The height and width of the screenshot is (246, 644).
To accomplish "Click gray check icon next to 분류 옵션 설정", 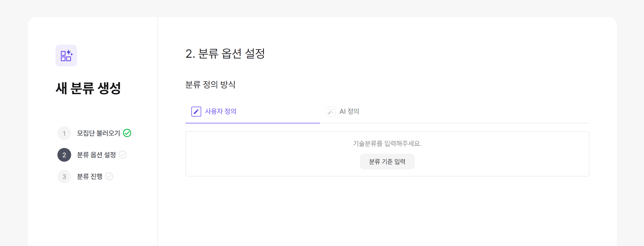I will pos(123,155).
